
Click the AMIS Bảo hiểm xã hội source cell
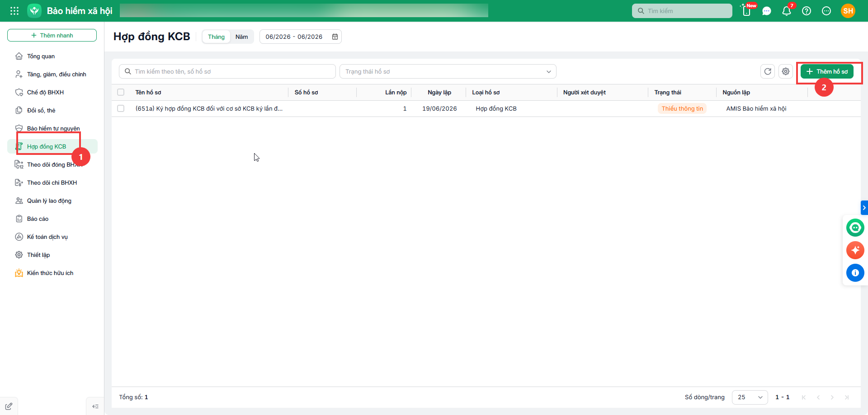[756, 108]
